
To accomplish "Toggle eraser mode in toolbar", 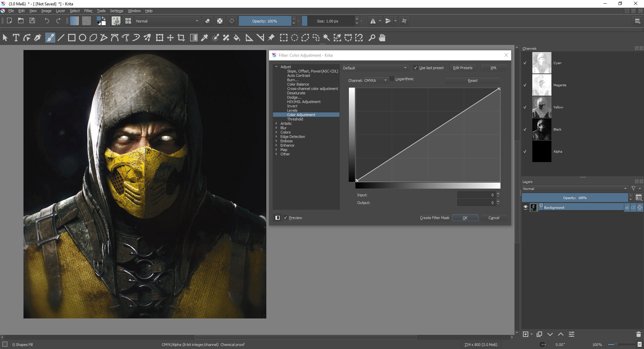I will 208,21.
